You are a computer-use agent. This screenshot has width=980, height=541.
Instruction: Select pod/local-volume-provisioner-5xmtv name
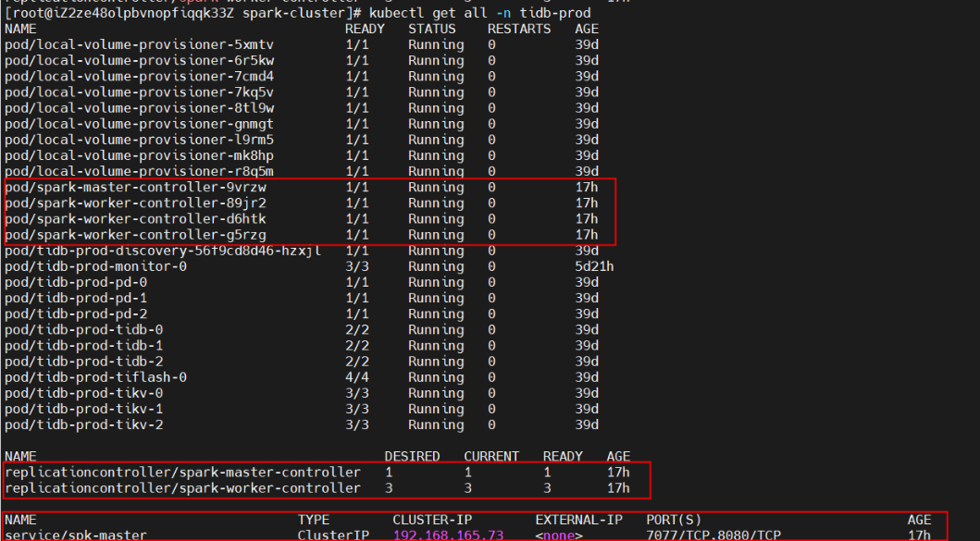[x=140, y=45]
